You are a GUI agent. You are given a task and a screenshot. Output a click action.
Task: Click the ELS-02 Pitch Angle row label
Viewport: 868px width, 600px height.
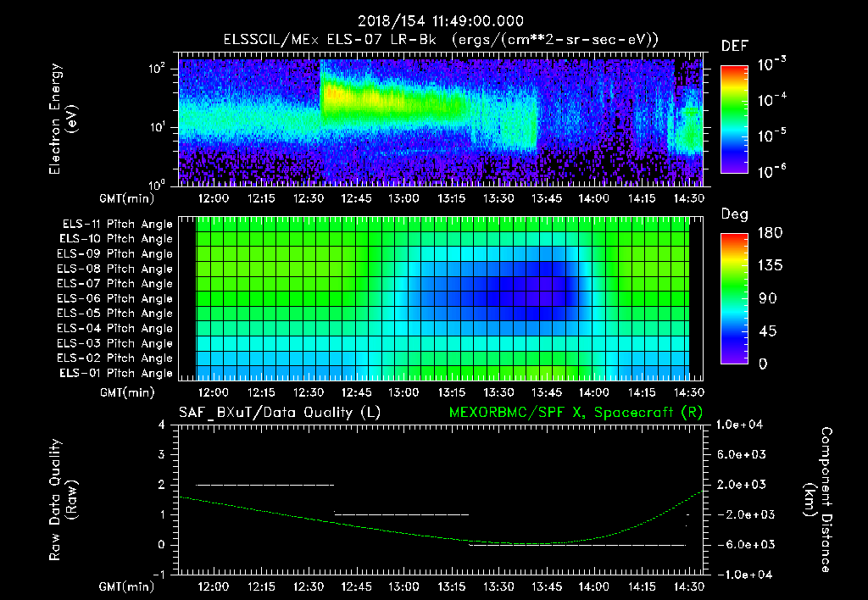coord(115,358)
